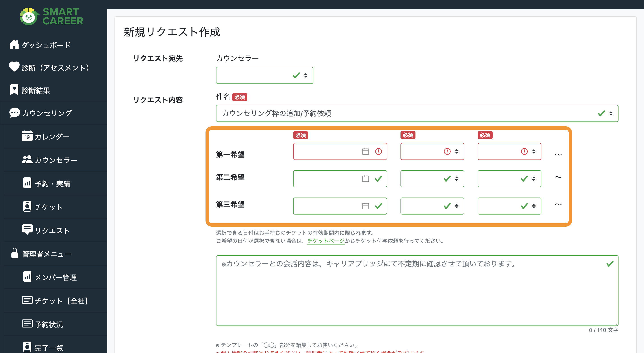Open 第一希望 start time dropdown
Image resolution: width=644 pixels, height=353 pixels.
[x=432, y=151]
